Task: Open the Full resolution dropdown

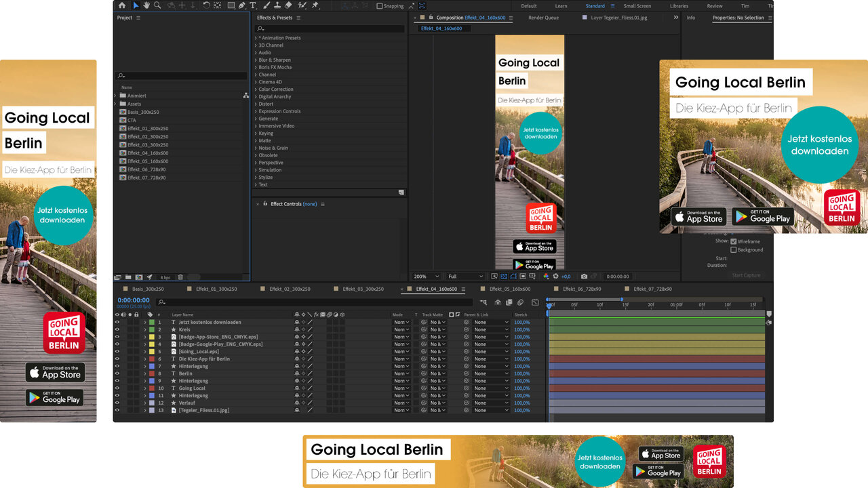Action: click(465, 277)
